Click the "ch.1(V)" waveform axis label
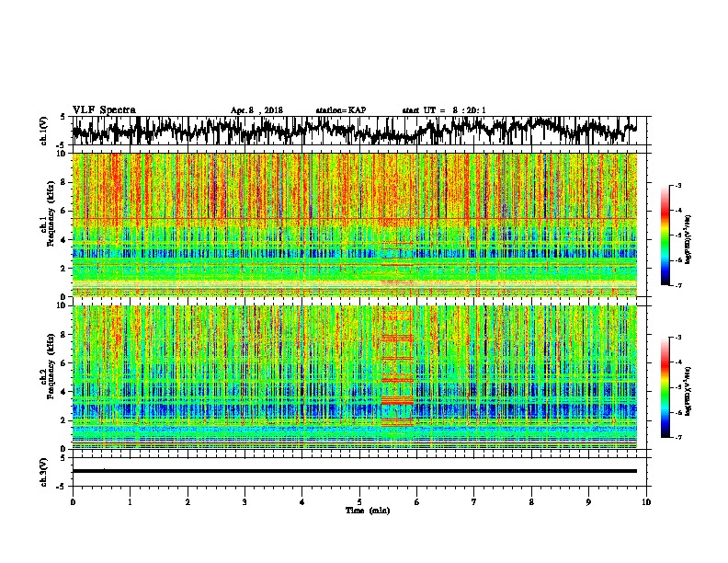728x563 pixels. click(44, 131)
